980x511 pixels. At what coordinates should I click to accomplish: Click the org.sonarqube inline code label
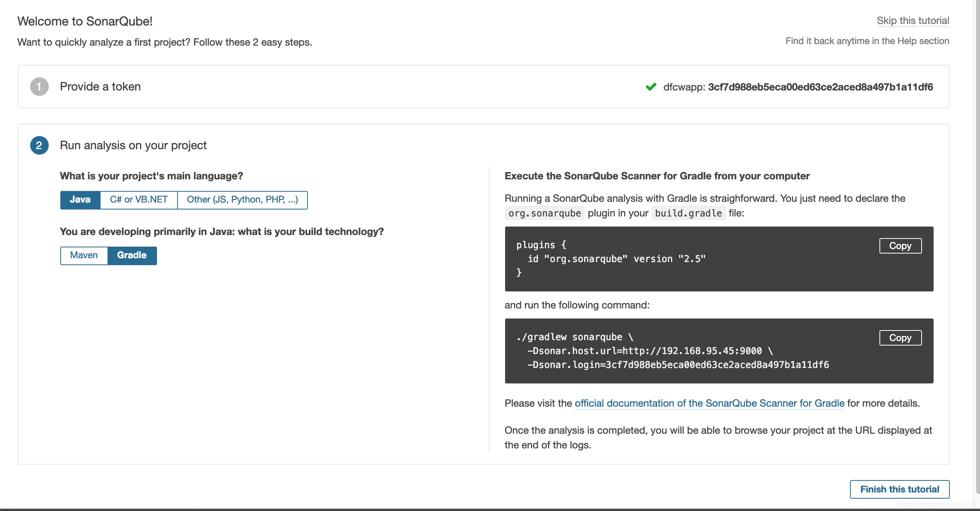tap(545, 213)
